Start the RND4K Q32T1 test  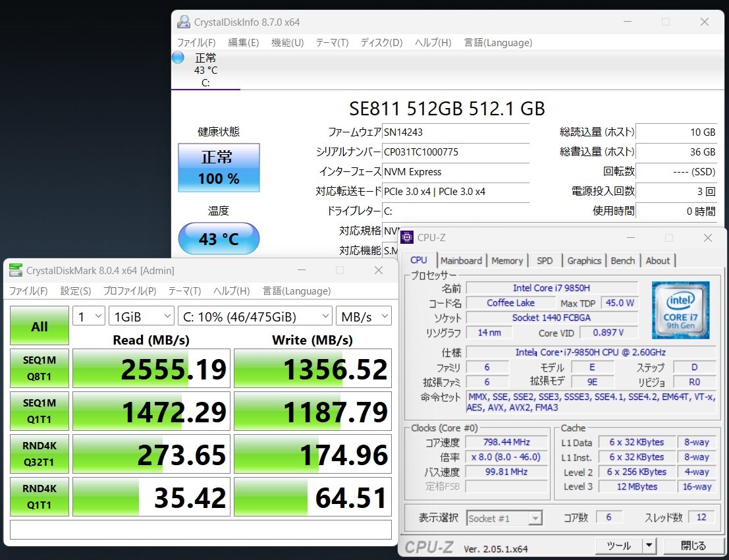[40, 453]
